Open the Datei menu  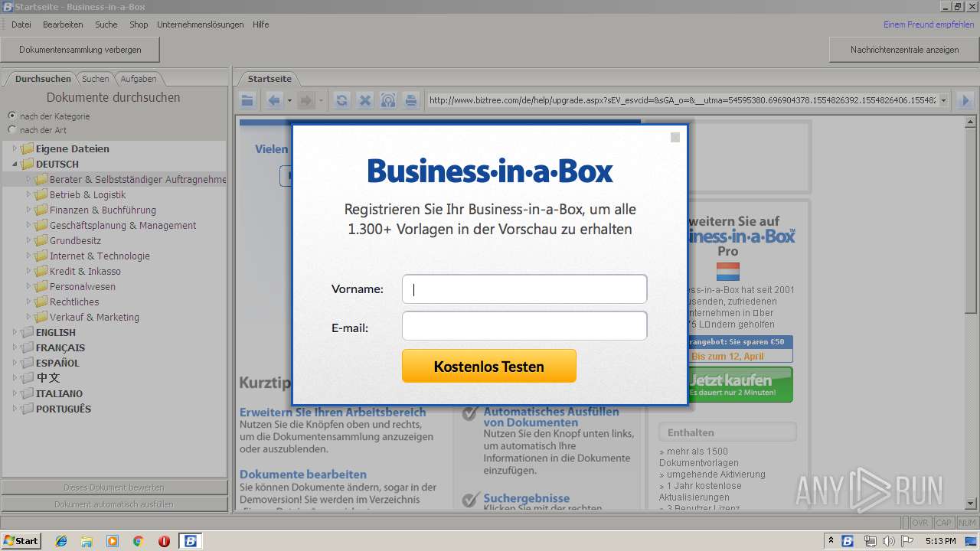pos(21,24)
